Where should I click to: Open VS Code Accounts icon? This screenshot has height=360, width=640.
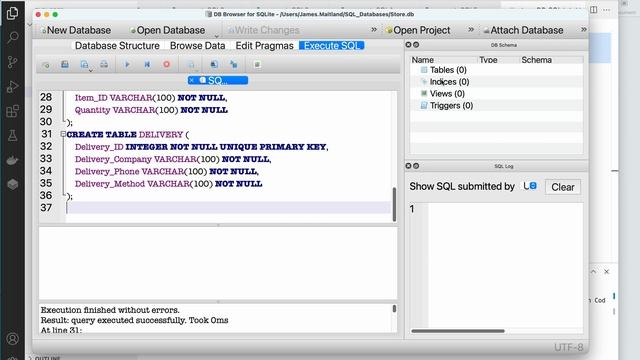point(13,339)
